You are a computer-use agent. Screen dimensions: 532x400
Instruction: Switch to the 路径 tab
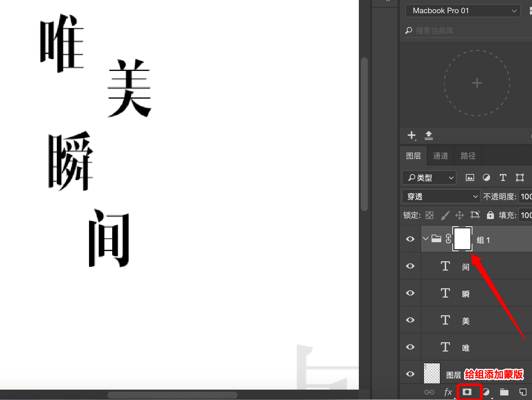(x=468, y=156)
